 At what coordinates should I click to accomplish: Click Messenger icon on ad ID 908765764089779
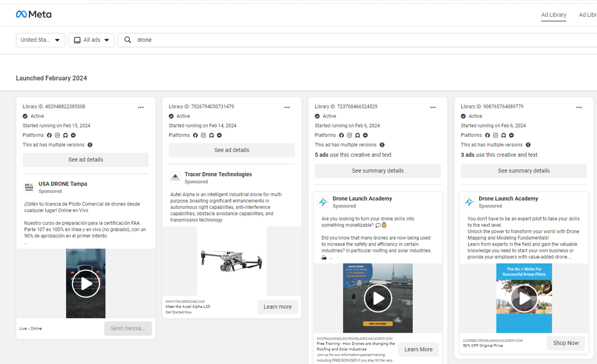click(511, 135)
